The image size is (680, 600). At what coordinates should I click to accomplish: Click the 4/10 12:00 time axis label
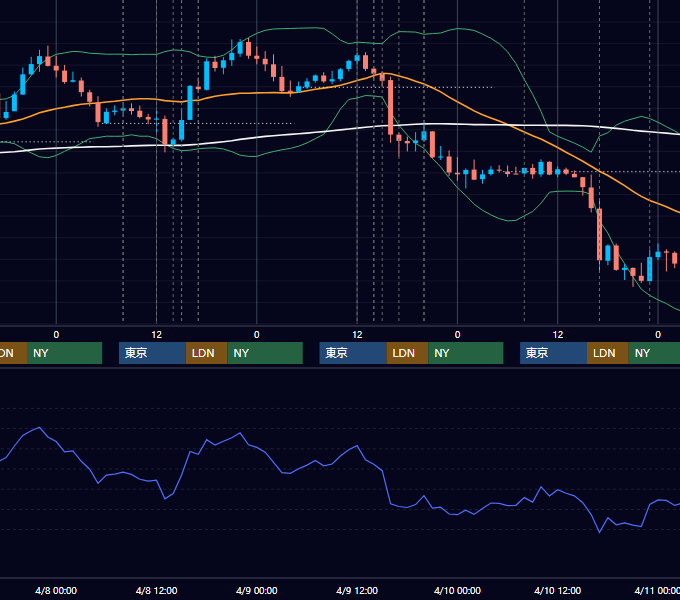558,590
